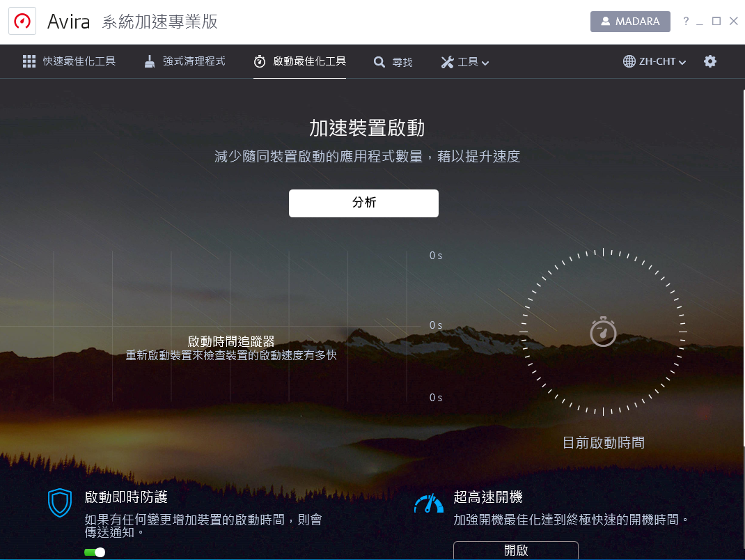Viewport: 745px width, 560px height.
Task: Click the stopwatch icon in the dial
Action: (604, 332)
